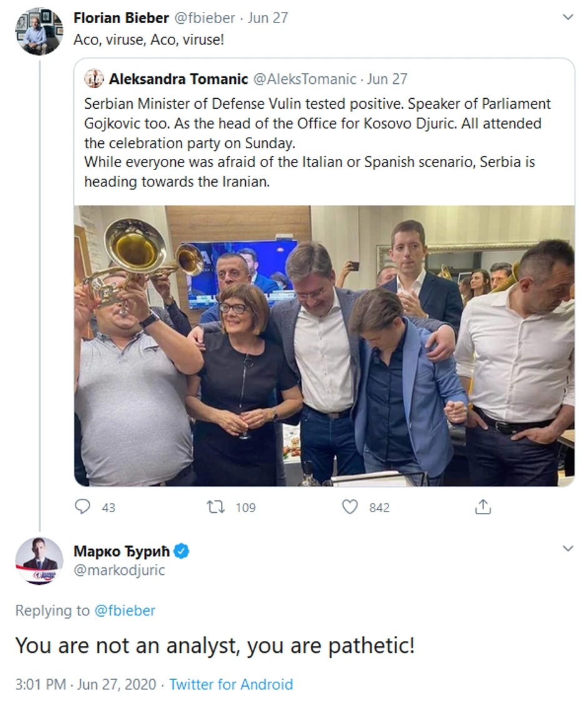Click the blue verified badge

click(181, 551)
